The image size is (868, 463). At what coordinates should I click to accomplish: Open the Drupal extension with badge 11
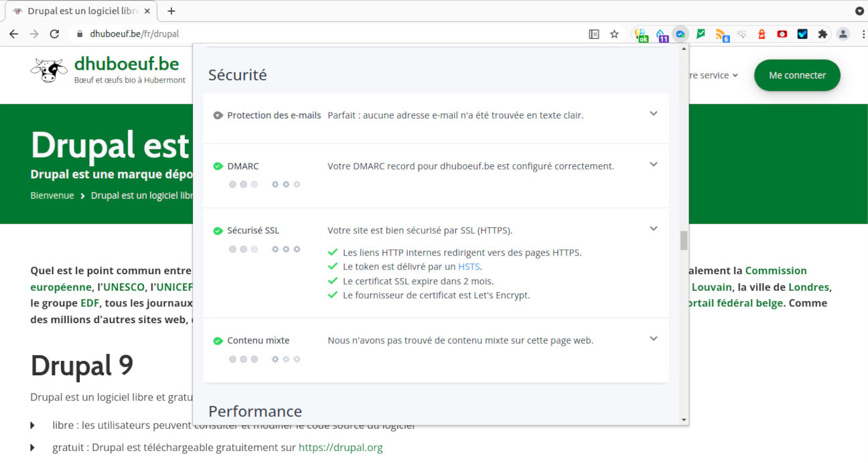pos(662,35)
